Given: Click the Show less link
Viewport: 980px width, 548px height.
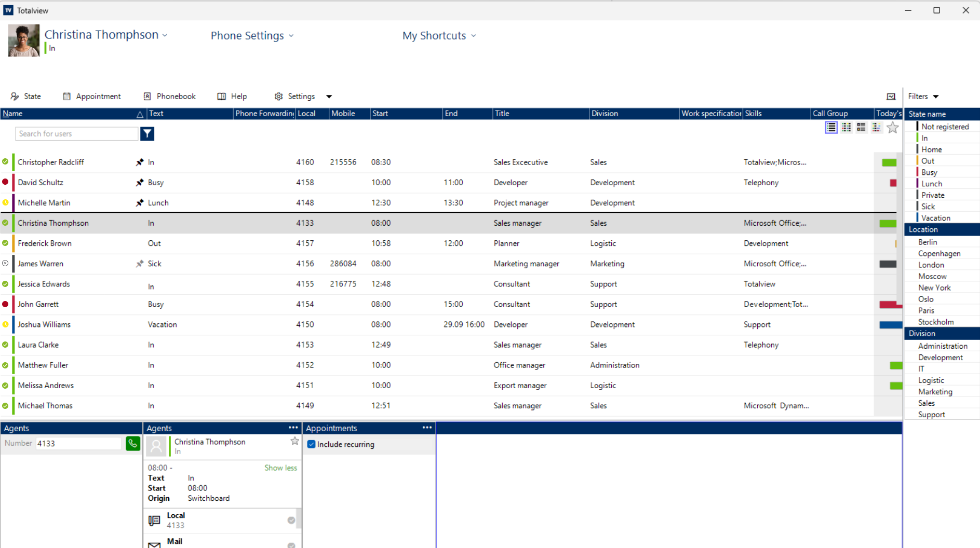Looking at the screenshot, I should 280,468.
